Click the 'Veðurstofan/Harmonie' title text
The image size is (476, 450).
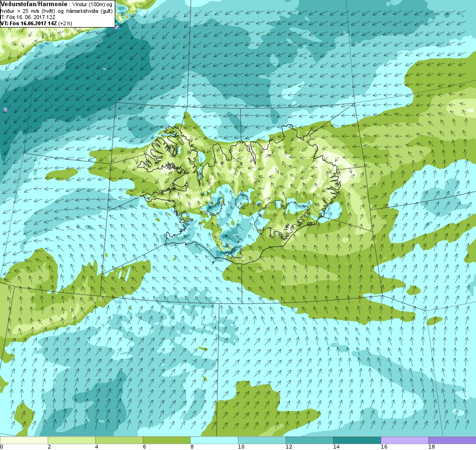tap(34, 4)
